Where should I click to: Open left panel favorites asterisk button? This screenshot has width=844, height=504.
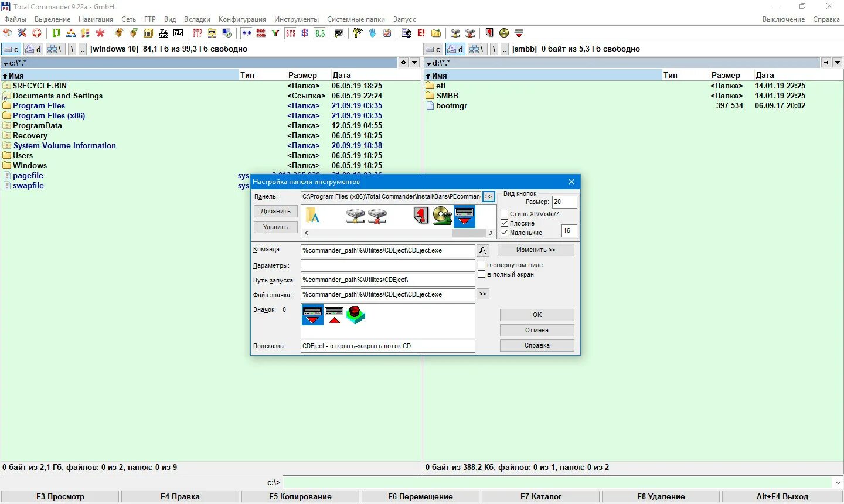coord(403,63)
